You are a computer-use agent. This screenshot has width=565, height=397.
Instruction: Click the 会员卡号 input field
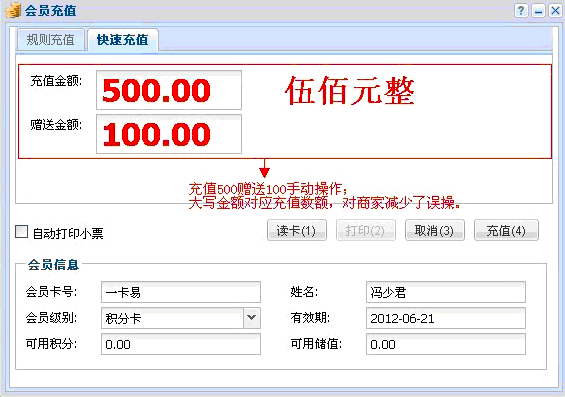(x=181, y=292)
